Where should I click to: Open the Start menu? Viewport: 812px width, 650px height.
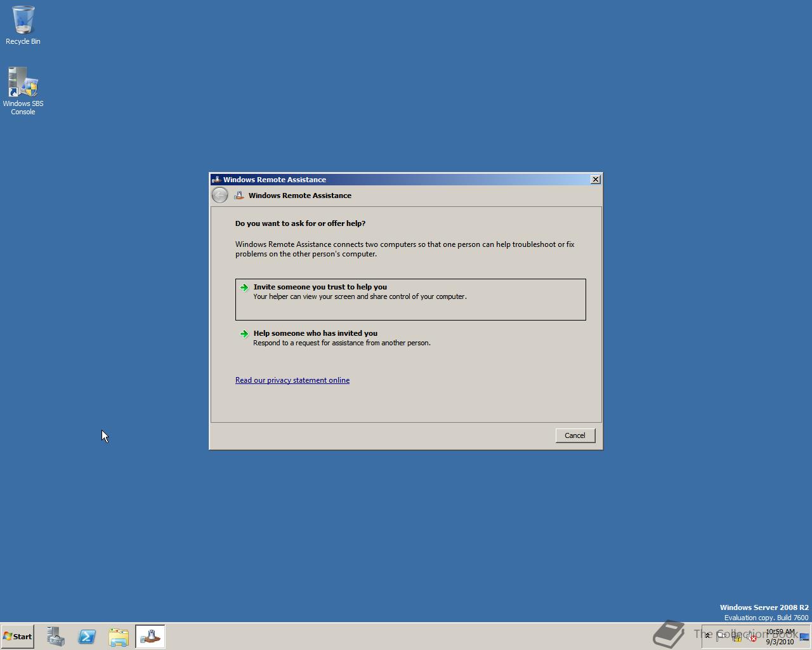[x=18, y=636]
